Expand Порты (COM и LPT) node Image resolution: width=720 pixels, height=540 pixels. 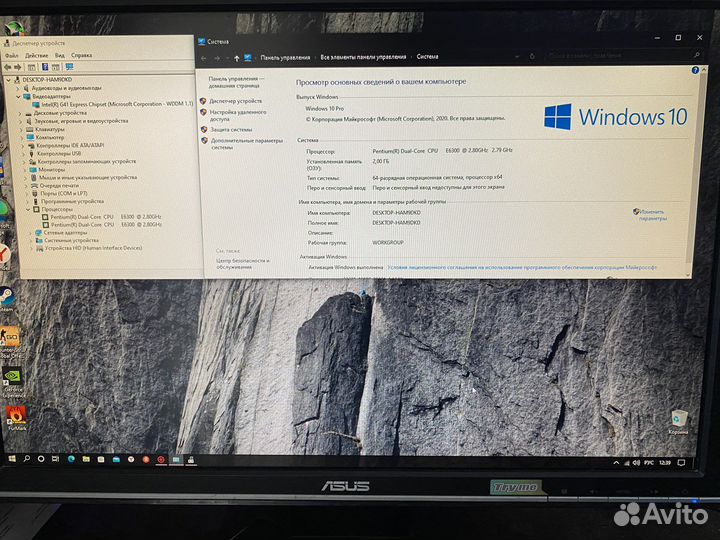point(27,193)
